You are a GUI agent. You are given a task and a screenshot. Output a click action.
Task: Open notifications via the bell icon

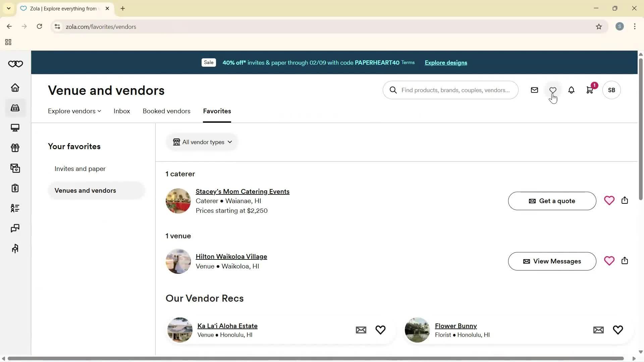pyautogui.click(x=571, y=90)
